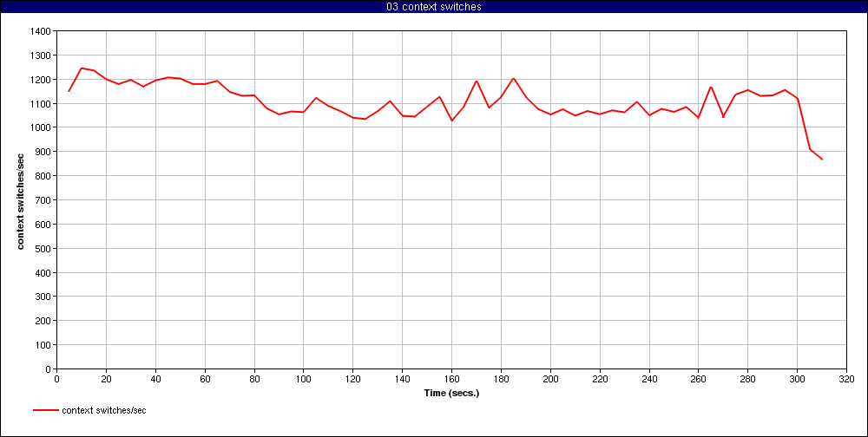
Task: Click the y-axis value 100
Action: [43, 344]
